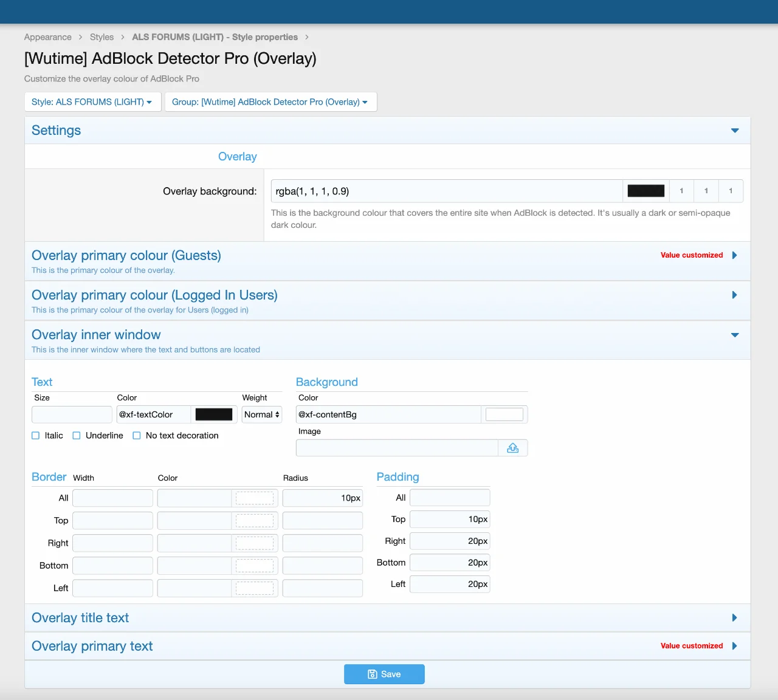Click the border All Radius field
Viewport: 778px width, 700px height.
[322, 498]
